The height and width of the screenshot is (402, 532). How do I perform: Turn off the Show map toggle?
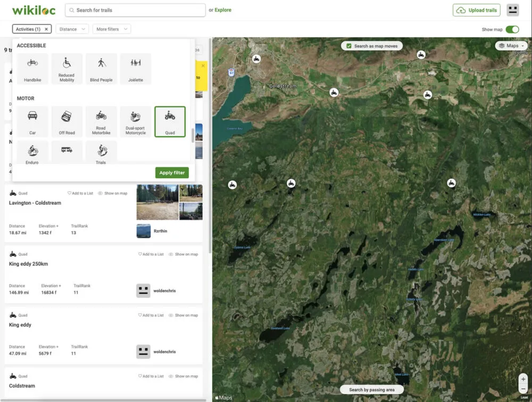(x=512, y=29)
